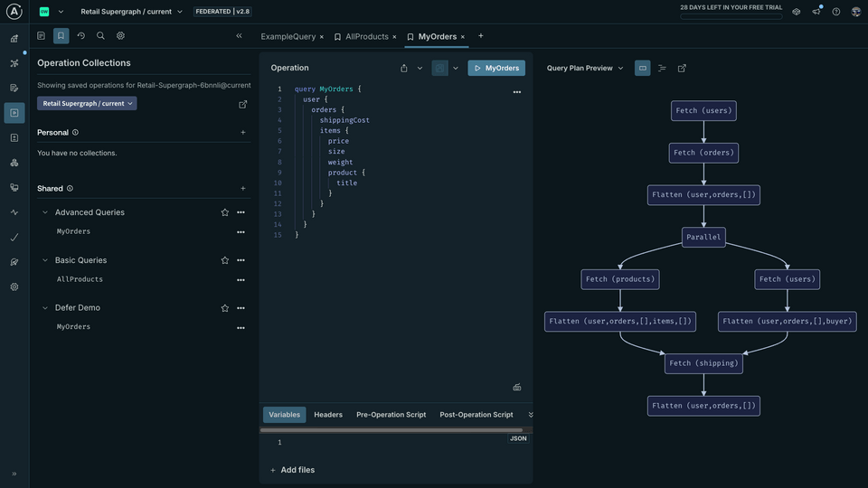
Task: Run the MyOrders operation
Action: tap(496, 68)
